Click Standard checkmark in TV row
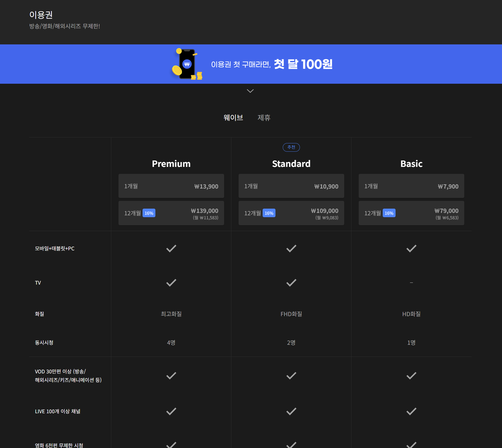 point(291,283)
